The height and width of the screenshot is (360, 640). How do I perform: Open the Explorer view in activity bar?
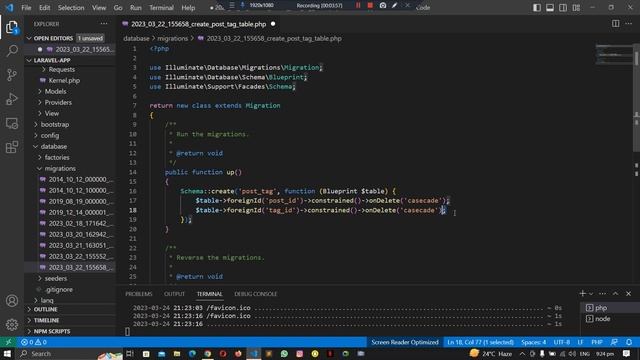point(12,27)
